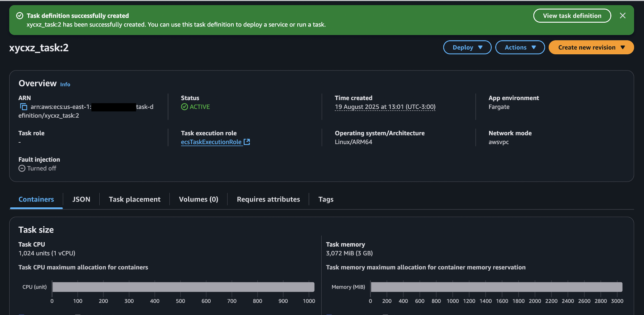Expand the Deploy dropdown
This screenshot has height=315, width=644.
point(467,47)
